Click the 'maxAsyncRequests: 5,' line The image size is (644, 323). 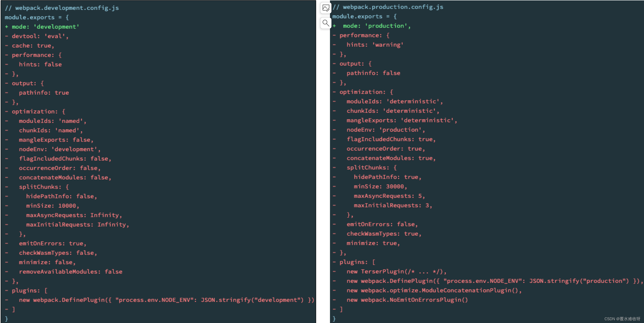click(x=389, y=196)
